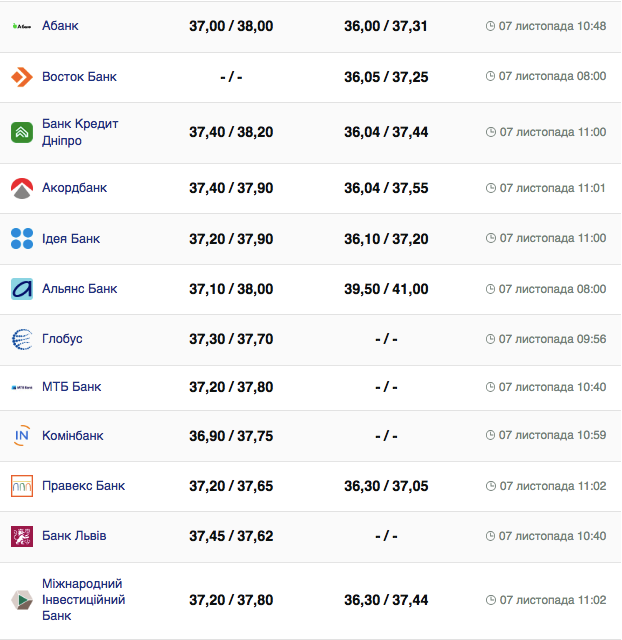Screen dimensions: 622x640
Task: Click the Абанк logo icon
Action: [22, 26]
